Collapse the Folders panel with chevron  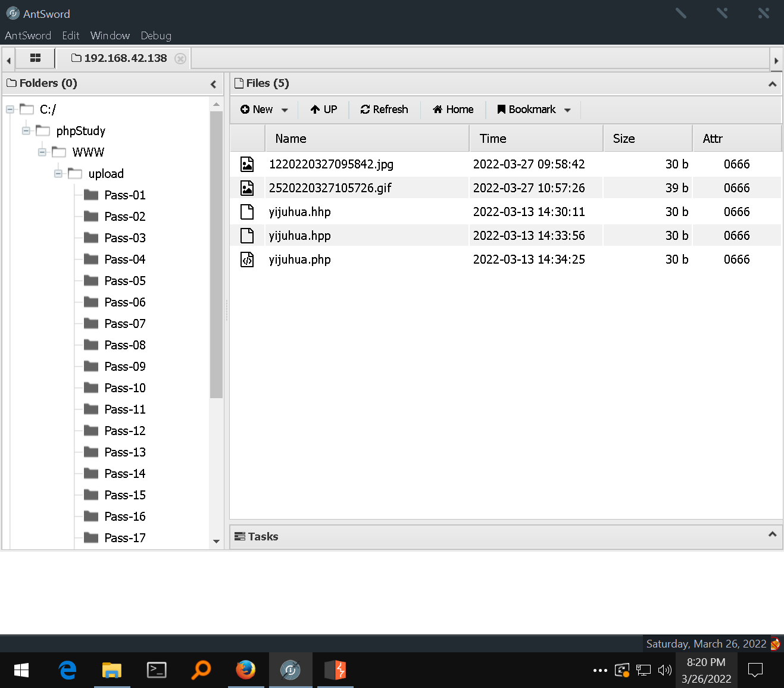(213, 84)
